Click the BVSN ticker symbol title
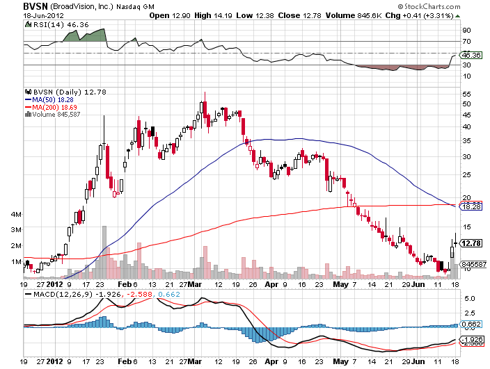The image size is (490, 369). click(35, 6)
